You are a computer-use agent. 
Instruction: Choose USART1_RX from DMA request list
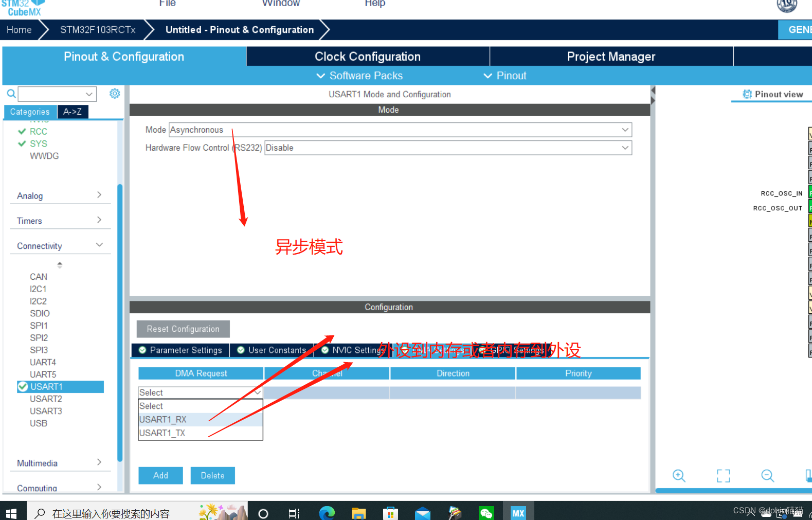pyautogui.click(x=201, y=420)
